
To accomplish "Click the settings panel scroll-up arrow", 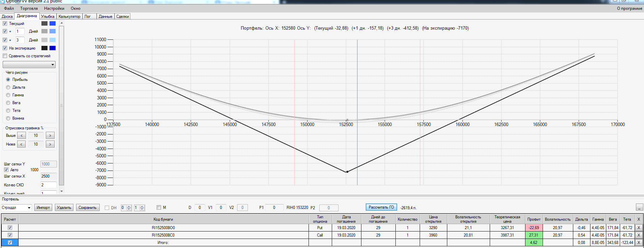I will tap(61, 23).
